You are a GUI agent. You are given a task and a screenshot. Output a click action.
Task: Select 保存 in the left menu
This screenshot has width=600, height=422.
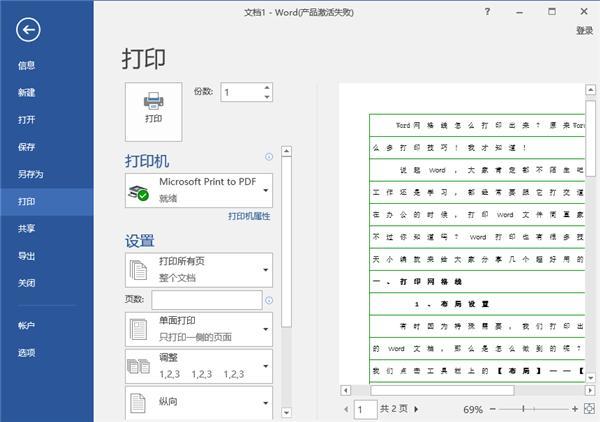pos(26,147)
